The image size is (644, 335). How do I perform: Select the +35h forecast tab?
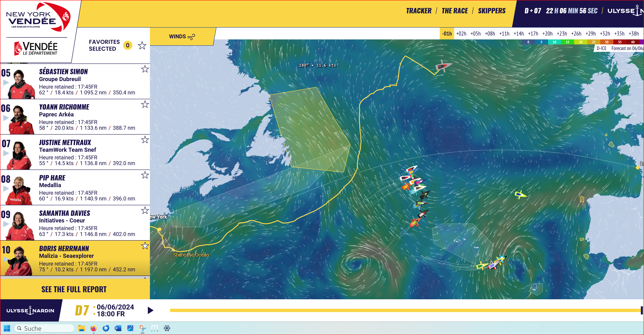pos(619,33)
